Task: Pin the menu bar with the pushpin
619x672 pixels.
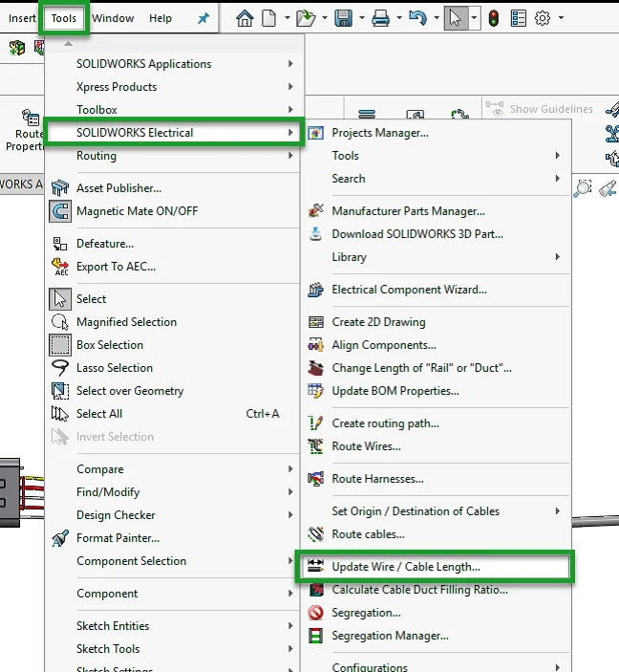Action: [x=203, y=18]
